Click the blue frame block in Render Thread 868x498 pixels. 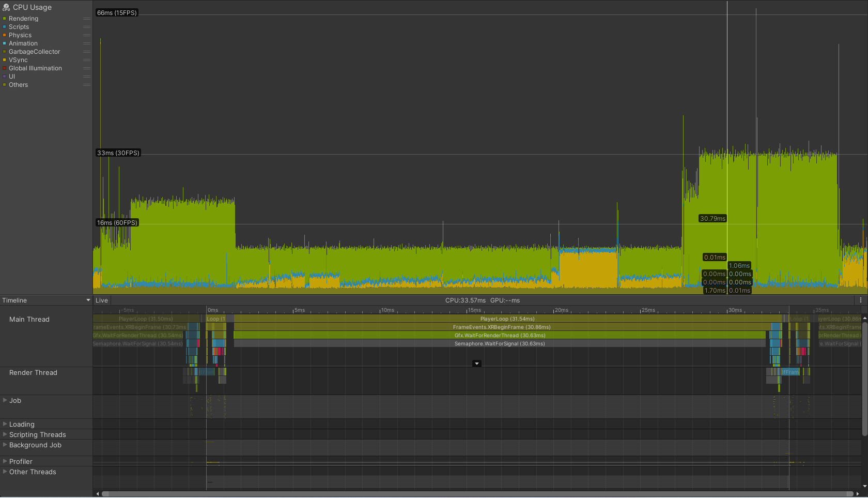[x=791, y=372]
